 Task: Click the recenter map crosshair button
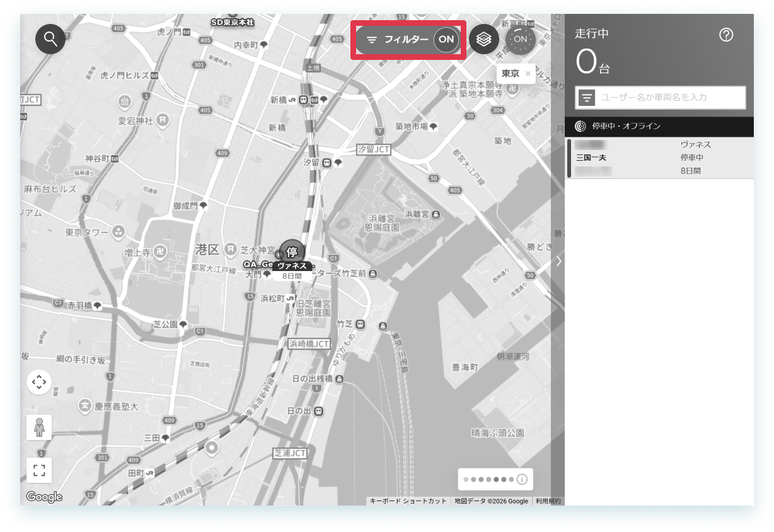(39, 382)
